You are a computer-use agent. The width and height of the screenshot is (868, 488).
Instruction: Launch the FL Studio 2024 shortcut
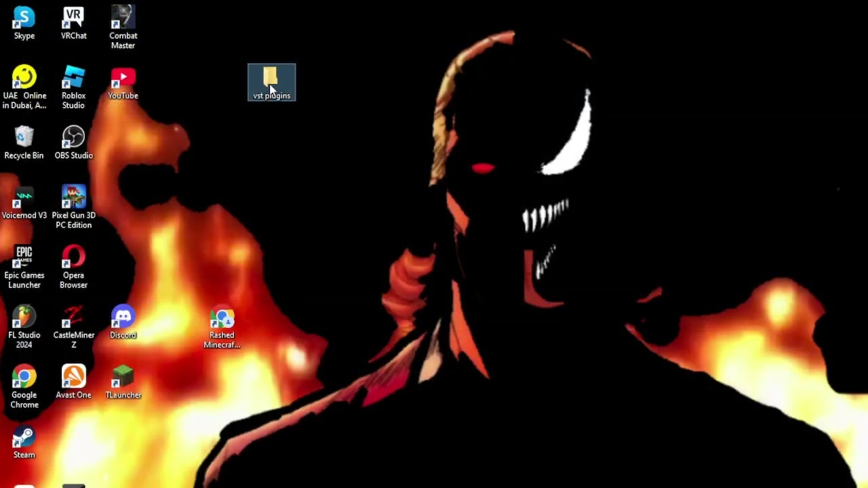coord(24,327)
